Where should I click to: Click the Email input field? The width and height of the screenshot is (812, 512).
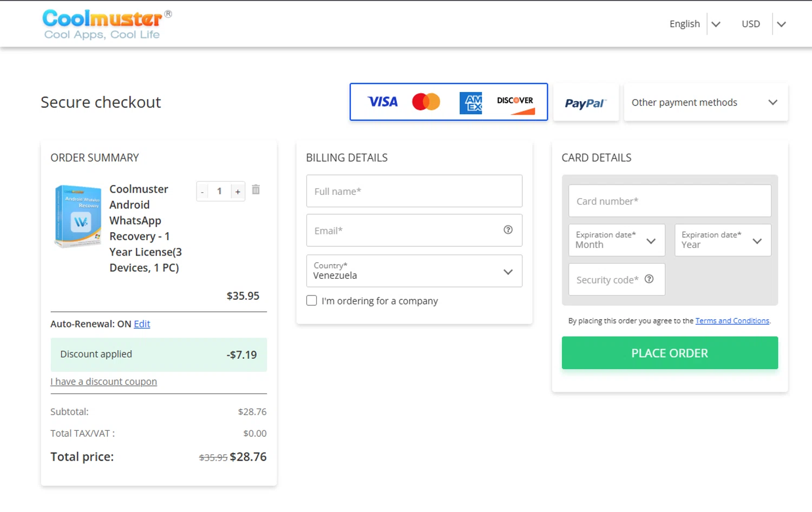click(x=414, y=231)
